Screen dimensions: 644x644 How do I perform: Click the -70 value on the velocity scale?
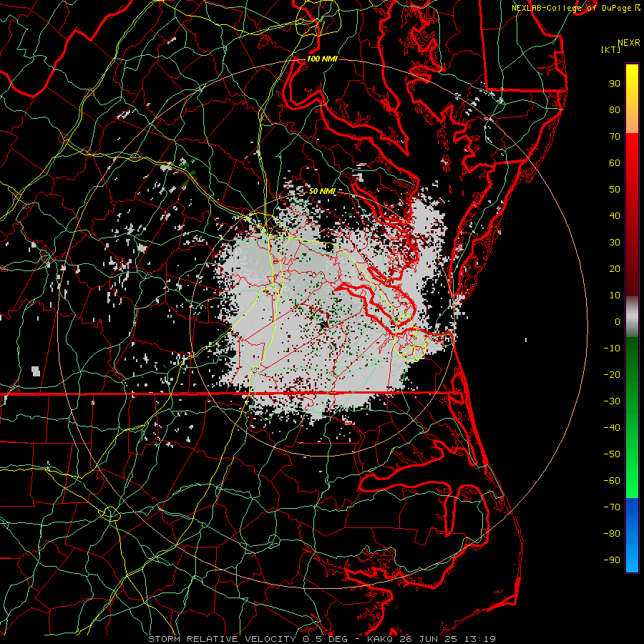[612, 507]
